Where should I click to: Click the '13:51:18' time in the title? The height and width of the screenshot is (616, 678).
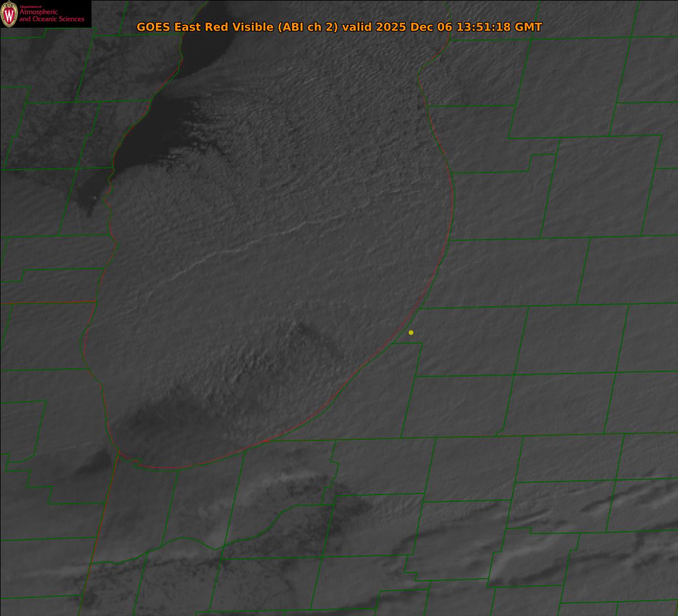(x=486, y=27)
